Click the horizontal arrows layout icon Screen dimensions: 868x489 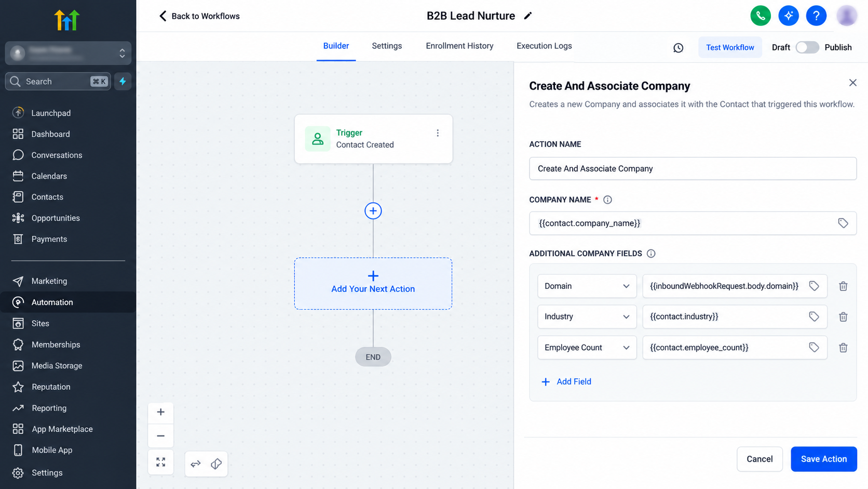196,464
